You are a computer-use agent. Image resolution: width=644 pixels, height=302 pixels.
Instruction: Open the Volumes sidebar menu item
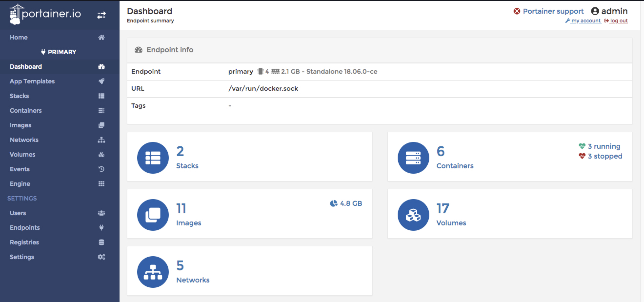22,154
